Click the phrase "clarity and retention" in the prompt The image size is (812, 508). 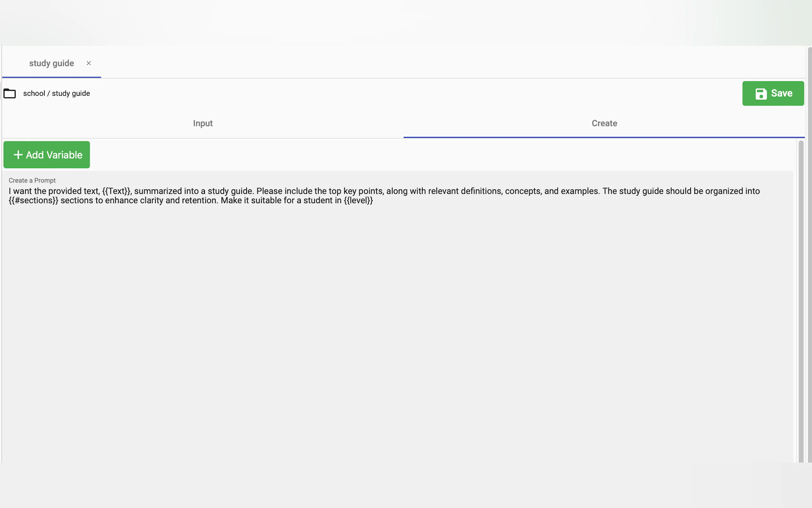coord(179,201)
